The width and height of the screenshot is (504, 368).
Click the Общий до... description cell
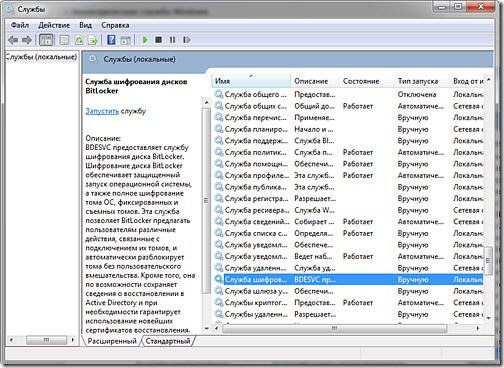coord(314,106)
